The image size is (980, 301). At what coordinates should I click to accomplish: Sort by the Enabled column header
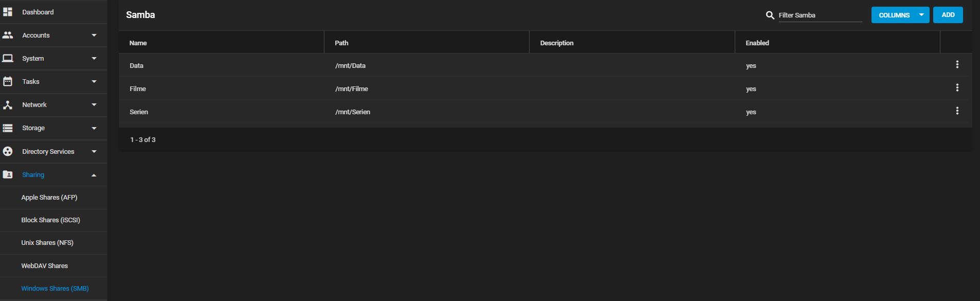coord(757,43)
